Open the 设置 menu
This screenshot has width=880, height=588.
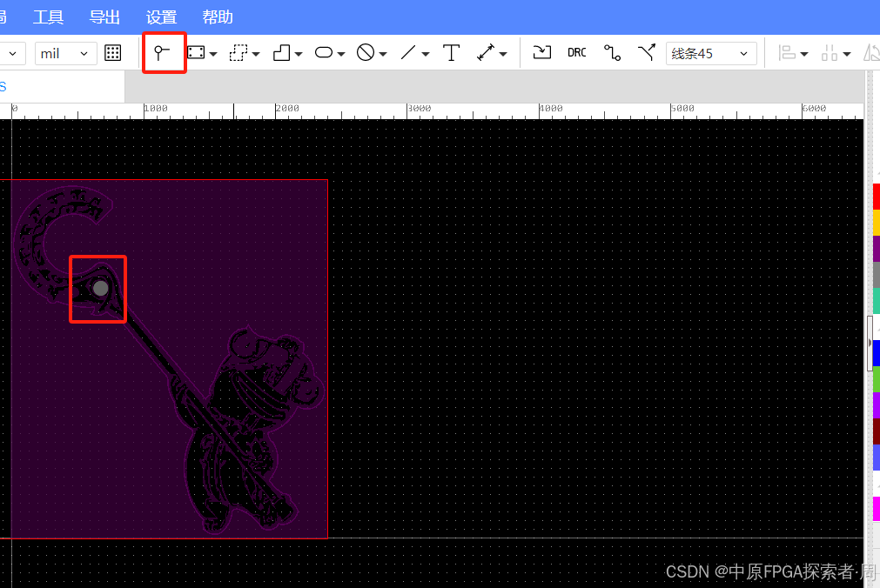point(161,17)
